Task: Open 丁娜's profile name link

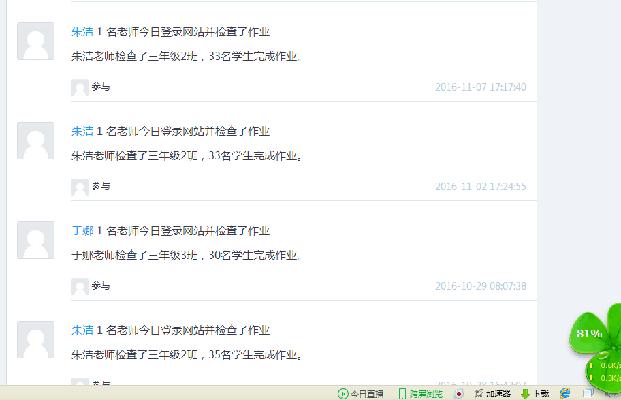Action: (82, 230)
